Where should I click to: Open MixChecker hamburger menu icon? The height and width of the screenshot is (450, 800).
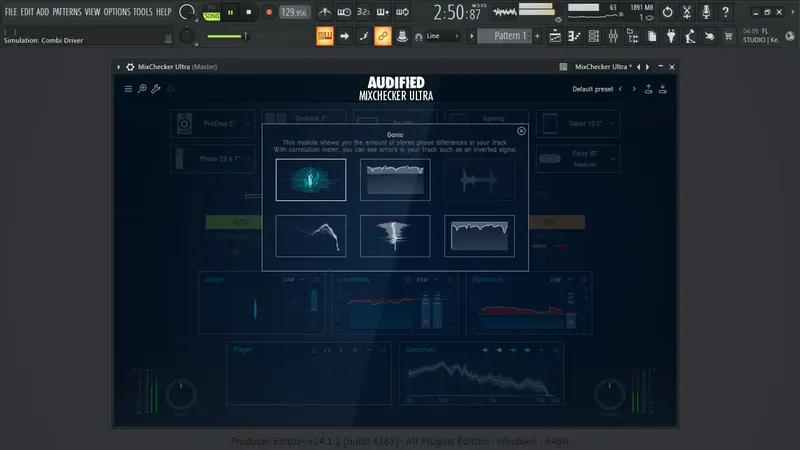128,89
